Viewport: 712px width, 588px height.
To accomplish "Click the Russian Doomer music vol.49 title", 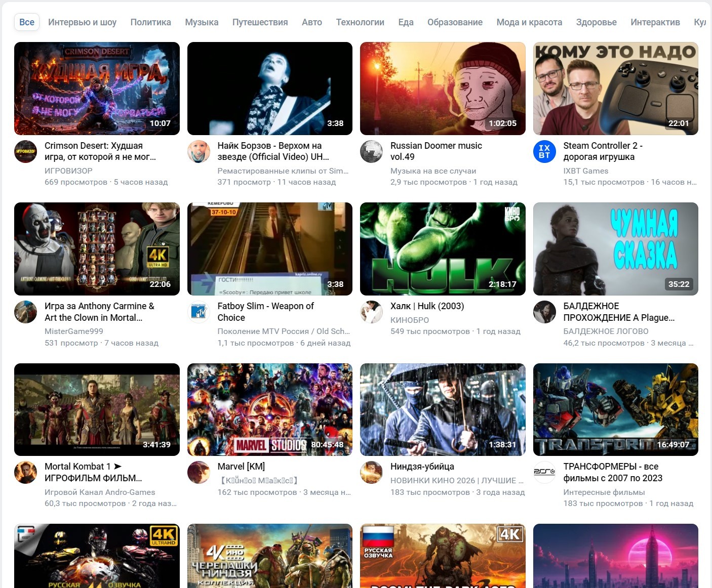I will coord(436,151).
